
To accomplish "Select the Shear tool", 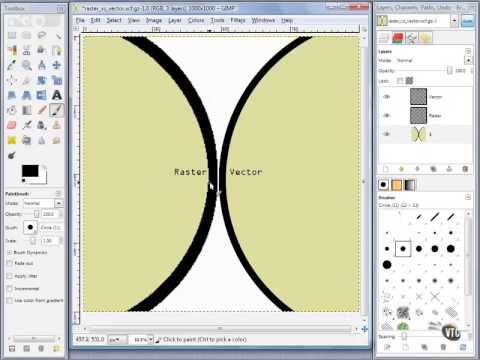I will tap(12, 95).
